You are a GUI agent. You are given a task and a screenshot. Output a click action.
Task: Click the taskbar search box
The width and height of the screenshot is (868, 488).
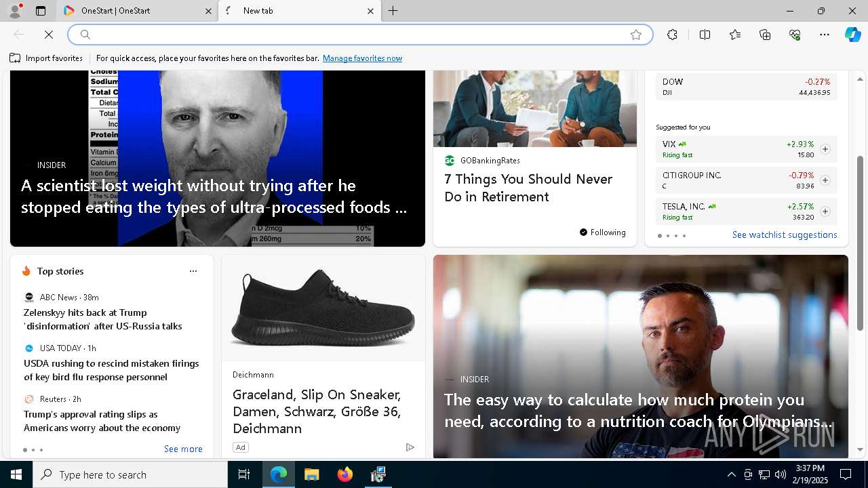click(x=130, y=474)
